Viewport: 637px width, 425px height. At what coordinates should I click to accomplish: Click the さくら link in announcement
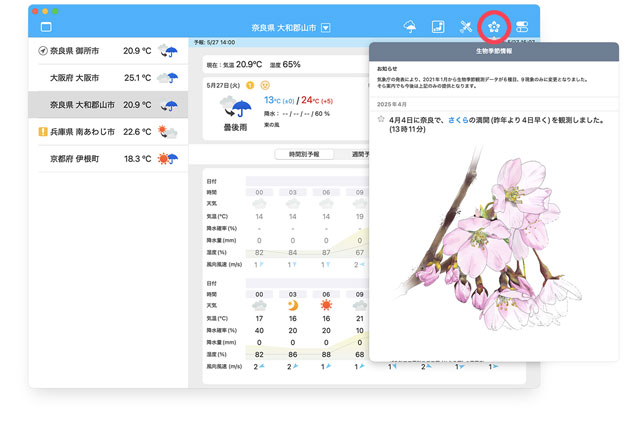pyautogui.click(x=462, y=119)
